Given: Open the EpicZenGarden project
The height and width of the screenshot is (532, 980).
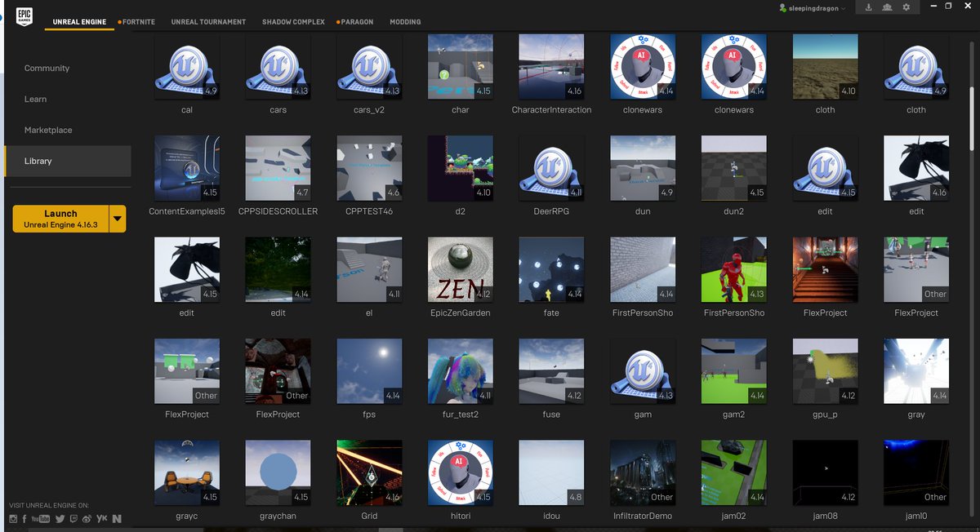Looking at the screenshot, I should coord(461,270).
